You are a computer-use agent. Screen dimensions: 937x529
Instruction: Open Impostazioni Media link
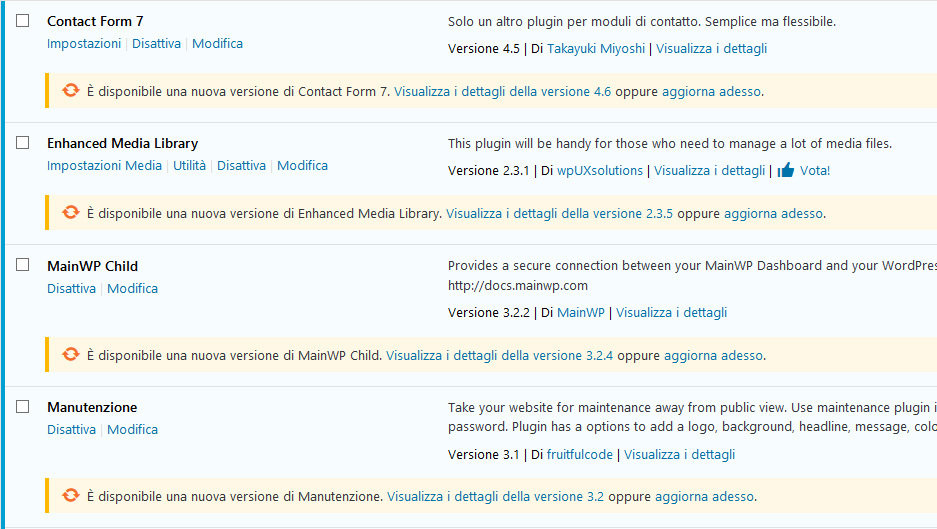tap(105, 166)
